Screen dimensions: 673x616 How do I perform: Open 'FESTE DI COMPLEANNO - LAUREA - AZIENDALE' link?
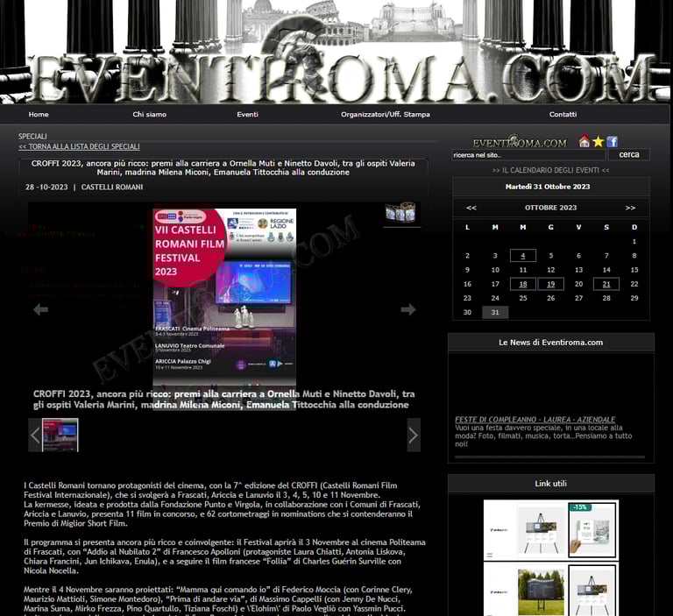tap(535, 420)
